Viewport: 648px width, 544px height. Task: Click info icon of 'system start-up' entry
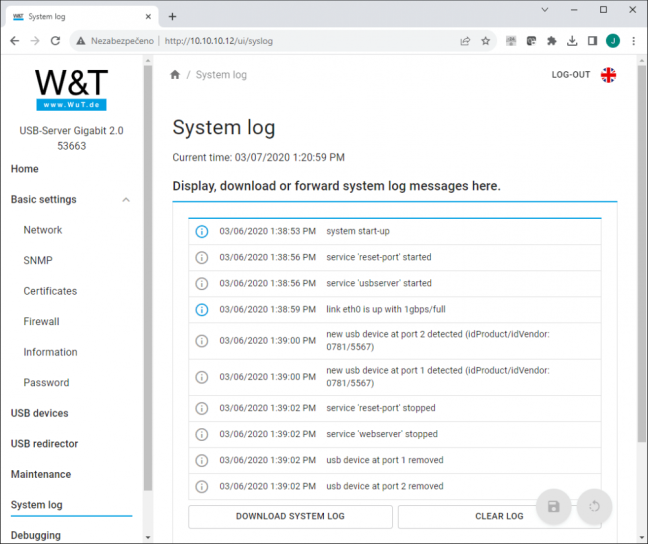pyautogui.click(x=202, y=231)
